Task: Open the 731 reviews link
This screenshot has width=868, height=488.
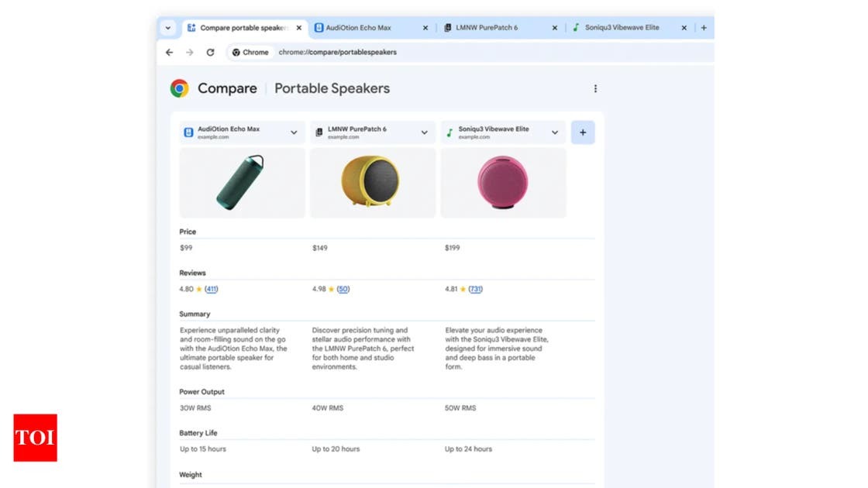Action: click(x=476, y=289)
